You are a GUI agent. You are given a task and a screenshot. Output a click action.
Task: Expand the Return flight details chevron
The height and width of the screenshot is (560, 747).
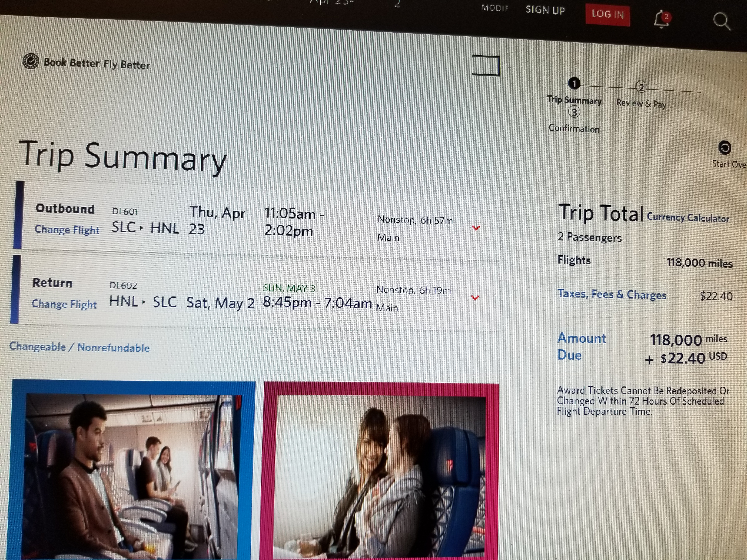(475, 298)
